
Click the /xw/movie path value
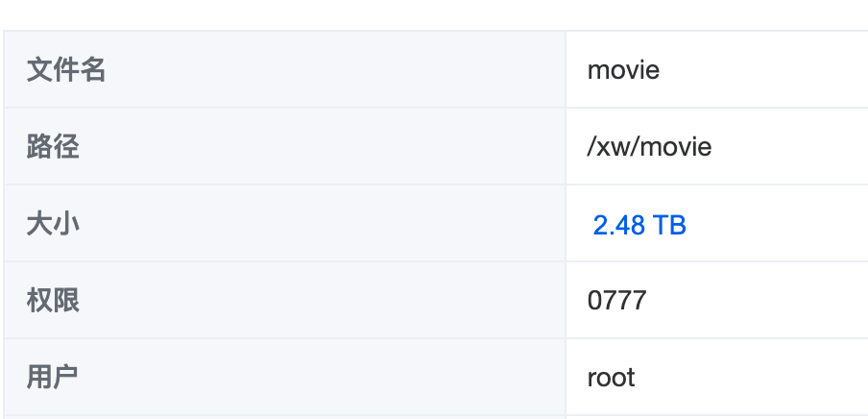pos(649,147)
